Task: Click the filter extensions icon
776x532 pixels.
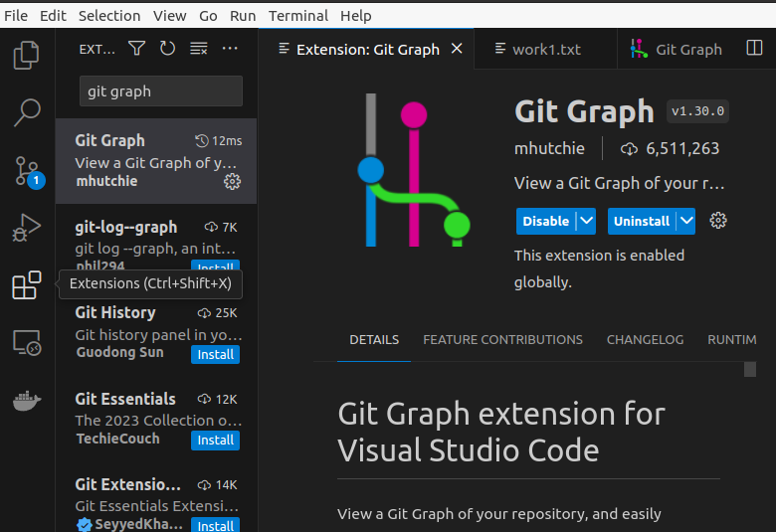Action: point(136,49)
